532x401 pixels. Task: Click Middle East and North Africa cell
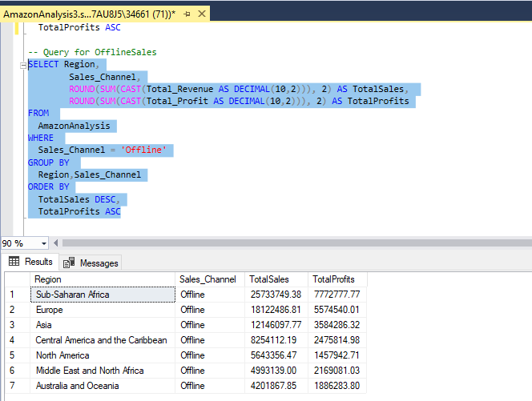(x=103, y=371)
